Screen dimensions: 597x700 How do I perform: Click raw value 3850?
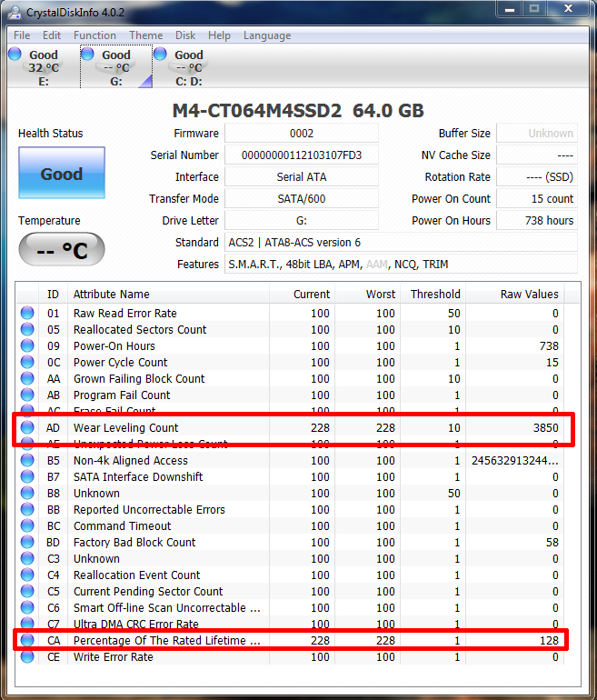tap(546, 427)
